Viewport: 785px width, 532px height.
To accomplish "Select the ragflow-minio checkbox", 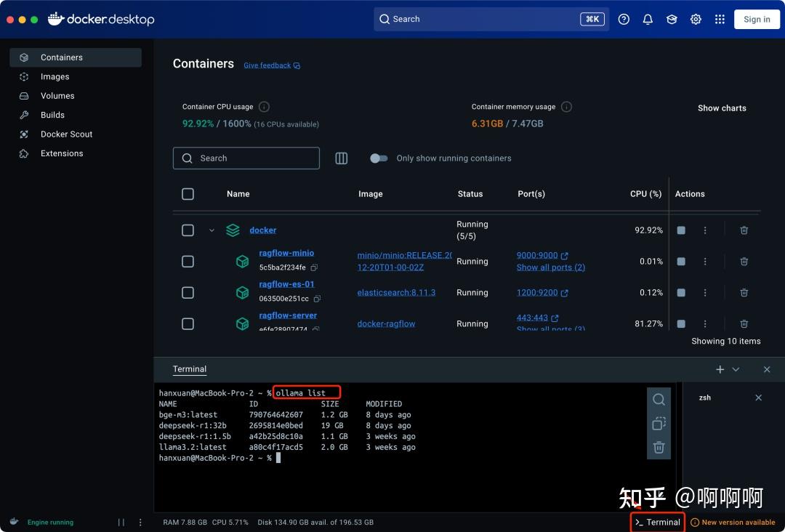I will coord(188,261).
